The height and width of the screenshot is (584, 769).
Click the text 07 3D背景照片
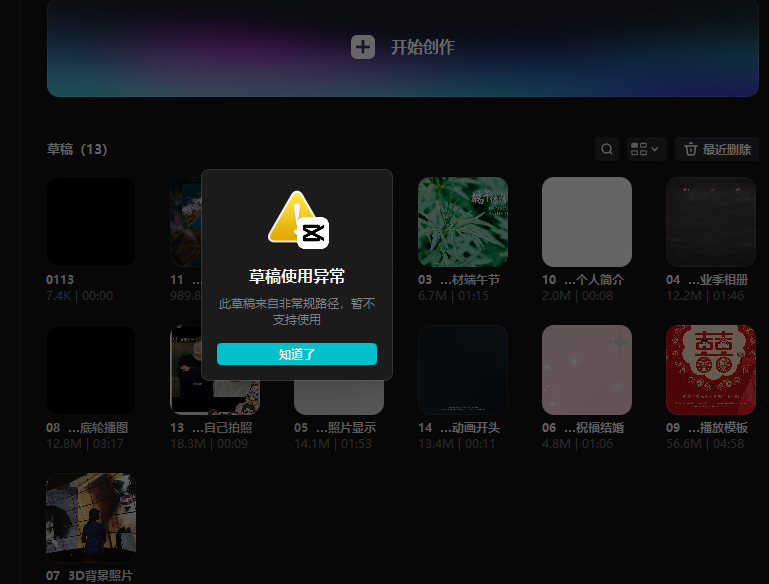pos(89,576)
